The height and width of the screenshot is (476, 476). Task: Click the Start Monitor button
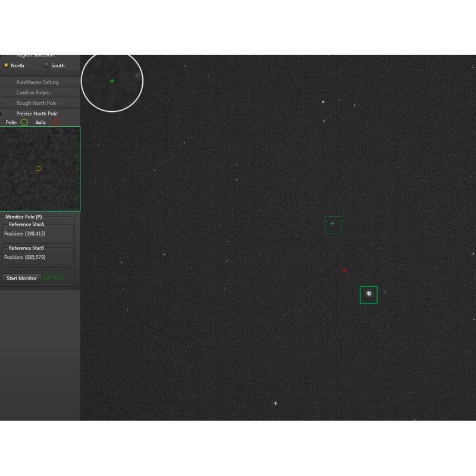click(21, 278)
